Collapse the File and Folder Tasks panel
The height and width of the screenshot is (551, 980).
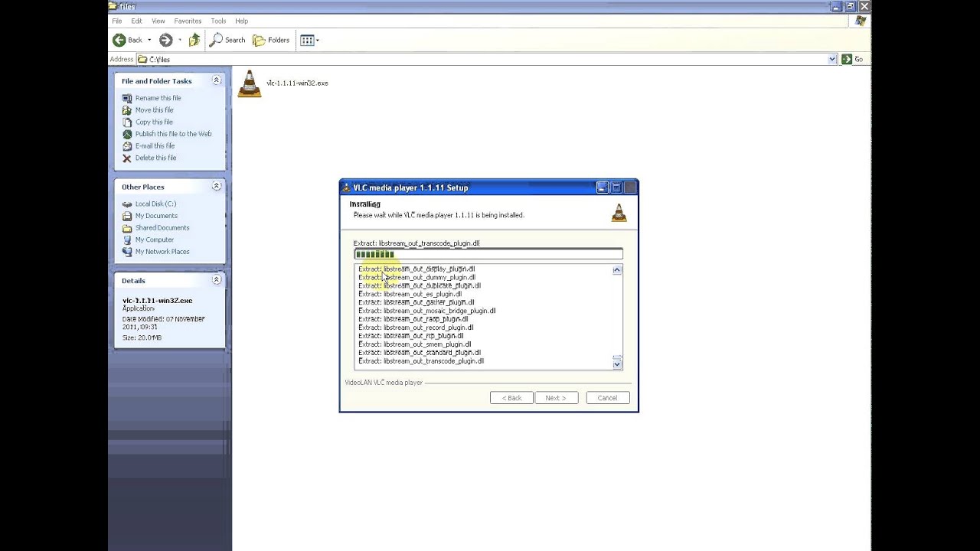217,80
